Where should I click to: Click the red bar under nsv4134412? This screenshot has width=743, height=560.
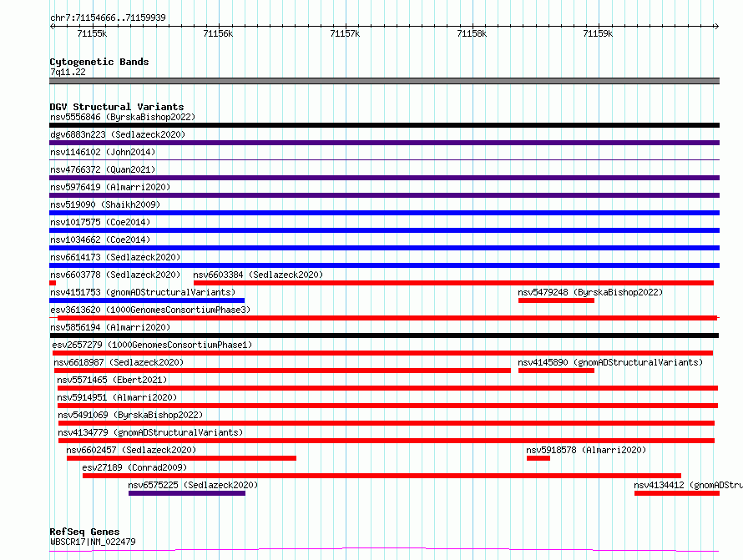pyautogui.click(x=677, y=493)
